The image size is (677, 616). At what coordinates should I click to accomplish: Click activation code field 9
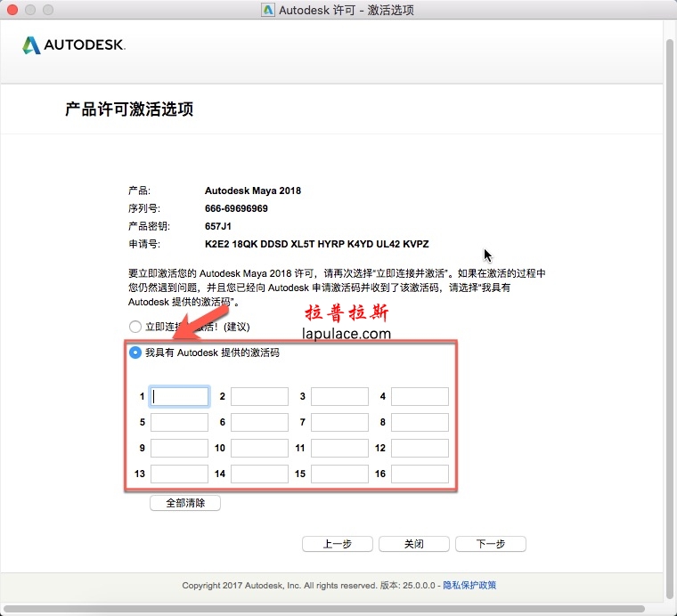point(179,448)
